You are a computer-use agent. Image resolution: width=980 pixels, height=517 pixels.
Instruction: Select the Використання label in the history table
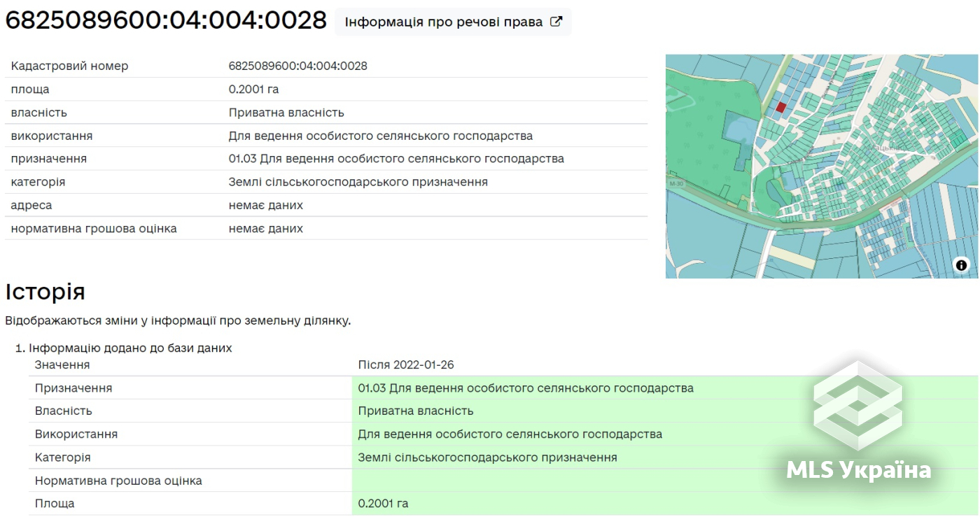pos(76,434)
